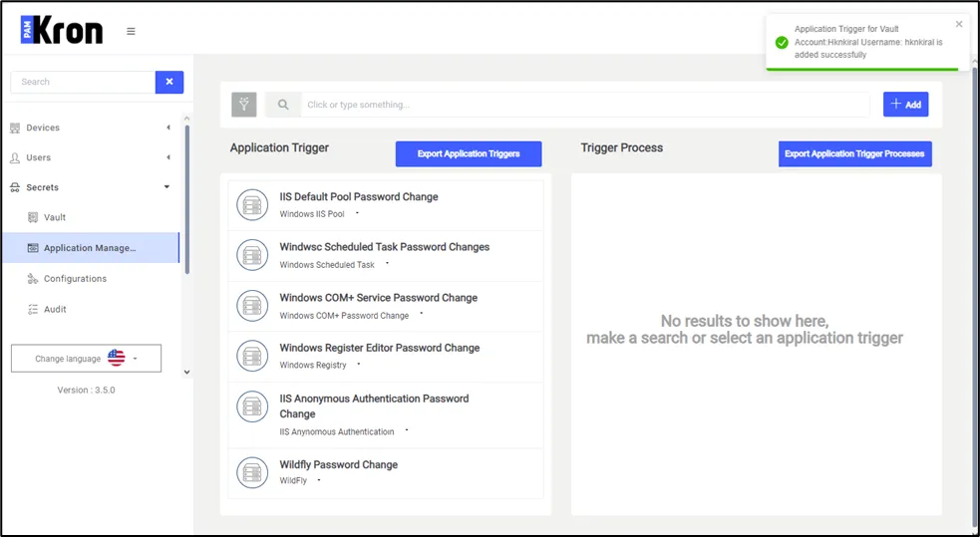Collapse the Secrets menu arrow
The width and height of the screenshot is (980, 537).
(166, 186)
